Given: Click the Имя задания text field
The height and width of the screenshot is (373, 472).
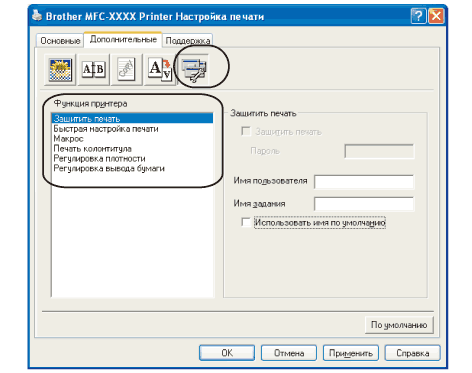Looking at the screenshot, I should tap(364, 204).
